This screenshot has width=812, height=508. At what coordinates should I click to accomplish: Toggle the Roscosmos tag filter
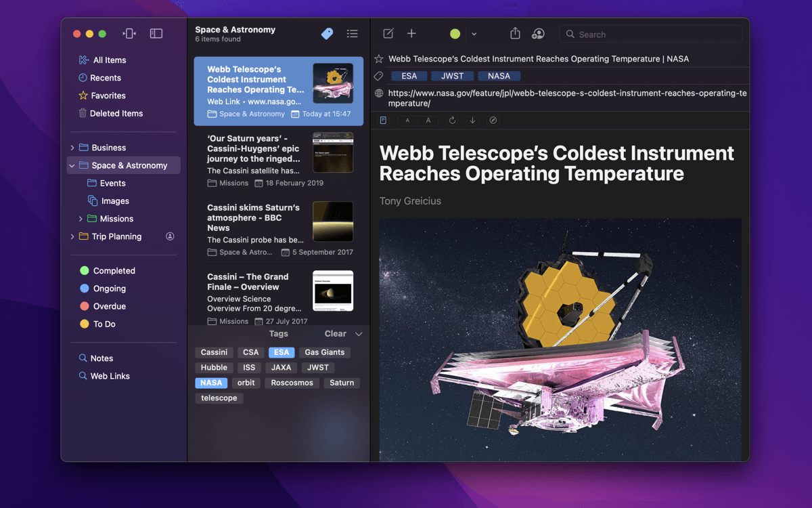(292, 383)
